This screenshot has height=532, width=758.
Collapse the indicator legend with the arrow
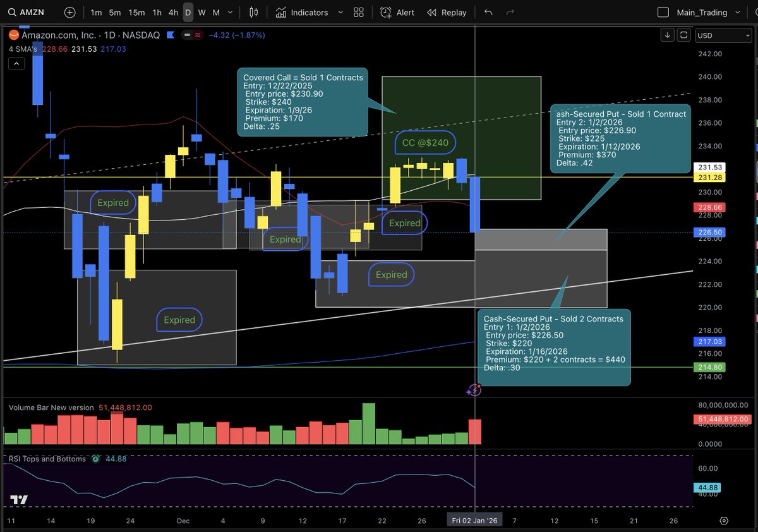[16, 63]
